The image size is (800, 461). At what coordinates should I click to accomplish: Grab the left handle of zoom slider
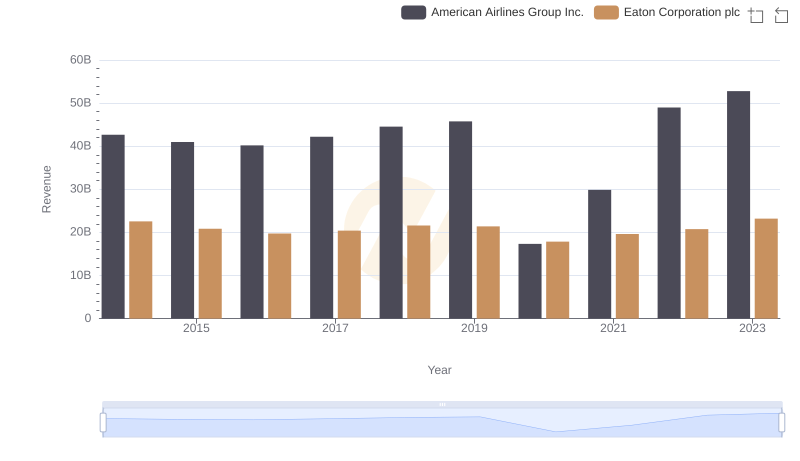pos(103,423)
